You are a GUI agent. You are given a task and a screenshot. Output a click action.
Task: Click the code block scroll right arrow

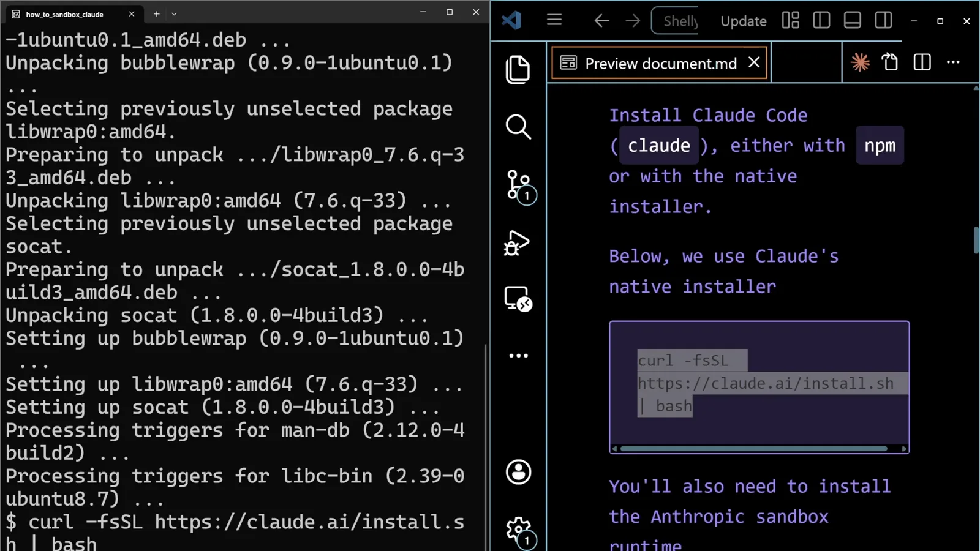pos(904,449)
